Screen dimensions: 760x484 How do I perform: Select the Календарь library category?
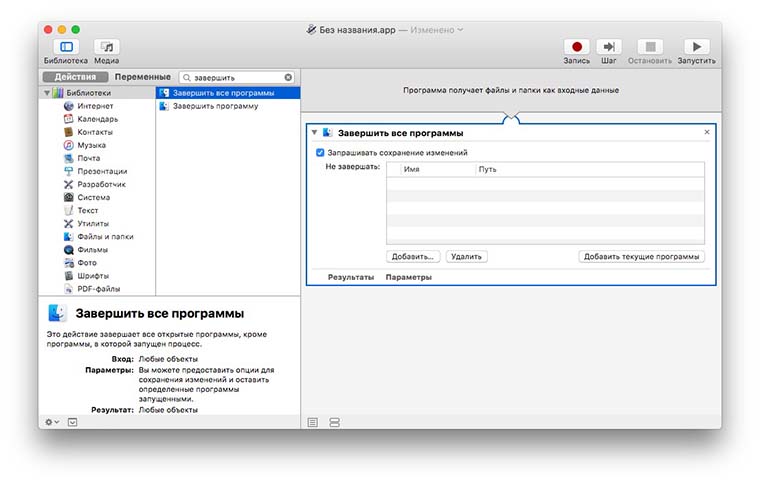pyautogui.click(x=97, y=119)
